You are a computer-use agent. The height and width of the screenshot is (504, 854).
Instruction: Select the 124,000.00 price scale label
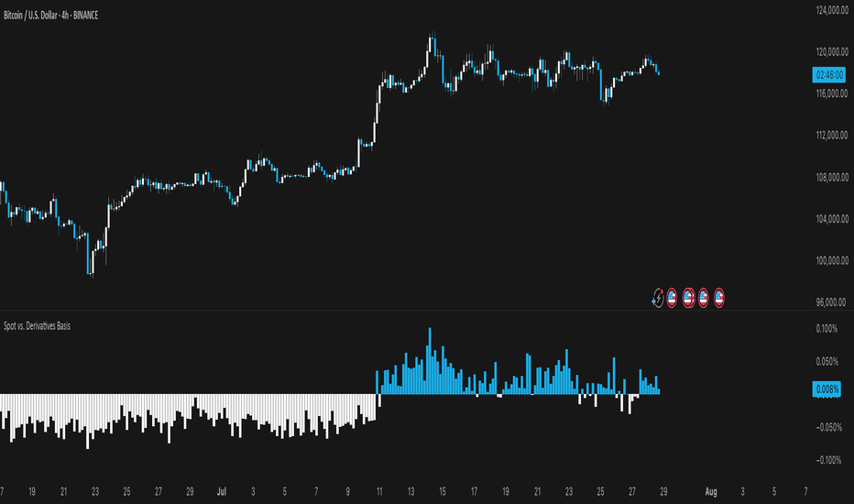(832, 10)
